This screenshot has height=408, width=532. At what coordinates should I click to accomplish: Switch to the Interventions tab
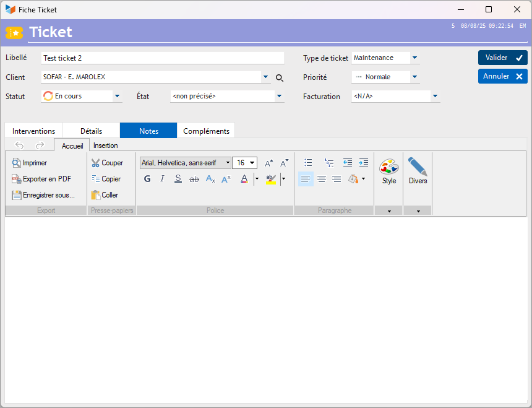[x=33, y=131]
